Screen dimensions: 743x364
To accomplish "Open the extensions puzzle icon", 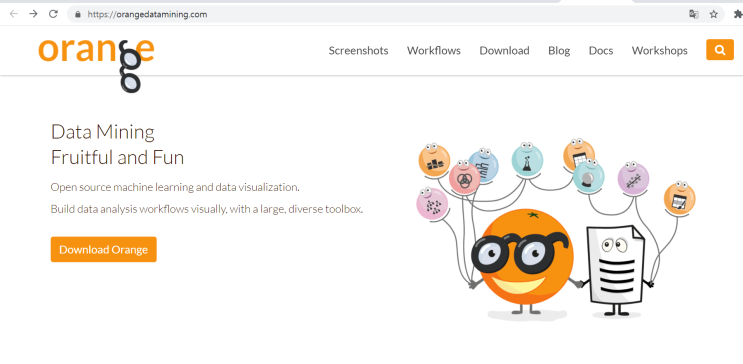I will click(x=738, y=14).
